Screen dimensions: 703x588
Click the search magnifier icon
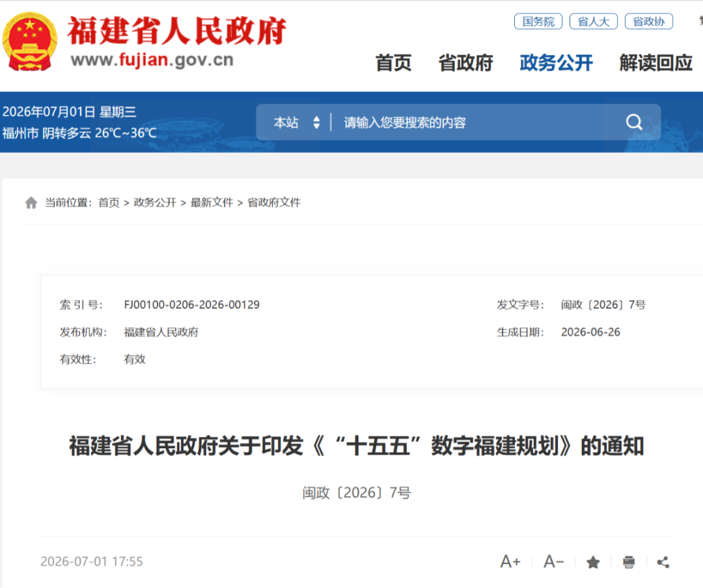point(634,122)
